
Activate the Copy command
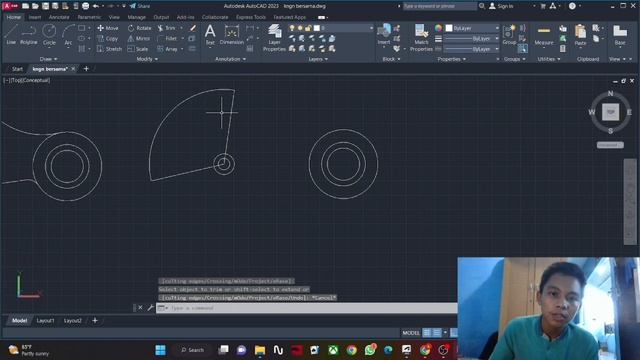click(108, 38)
